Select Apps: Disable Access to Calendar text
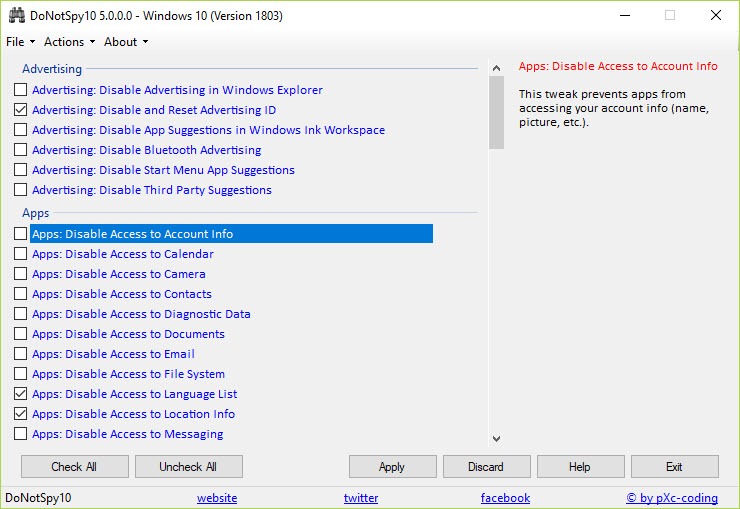Image resolution: width=740 pixels, height=509 pixels. [x=123, y=254]
